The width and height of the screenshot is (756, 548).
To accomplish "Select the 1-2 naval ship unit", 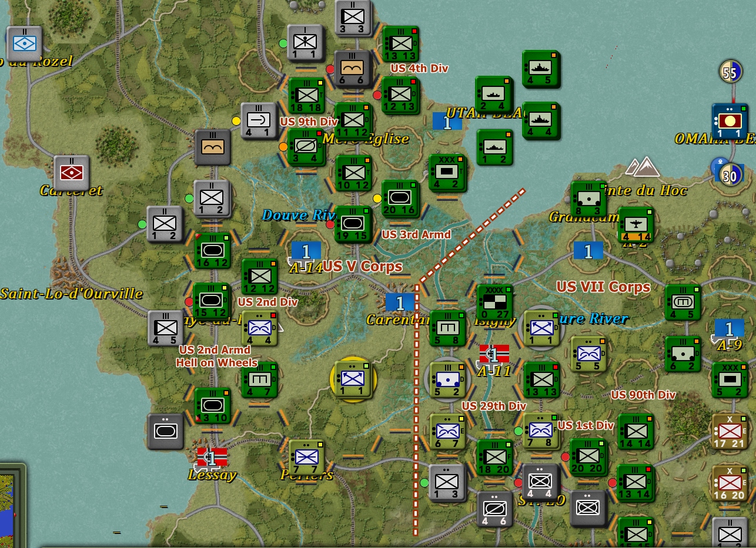I will tap(494, 147).
